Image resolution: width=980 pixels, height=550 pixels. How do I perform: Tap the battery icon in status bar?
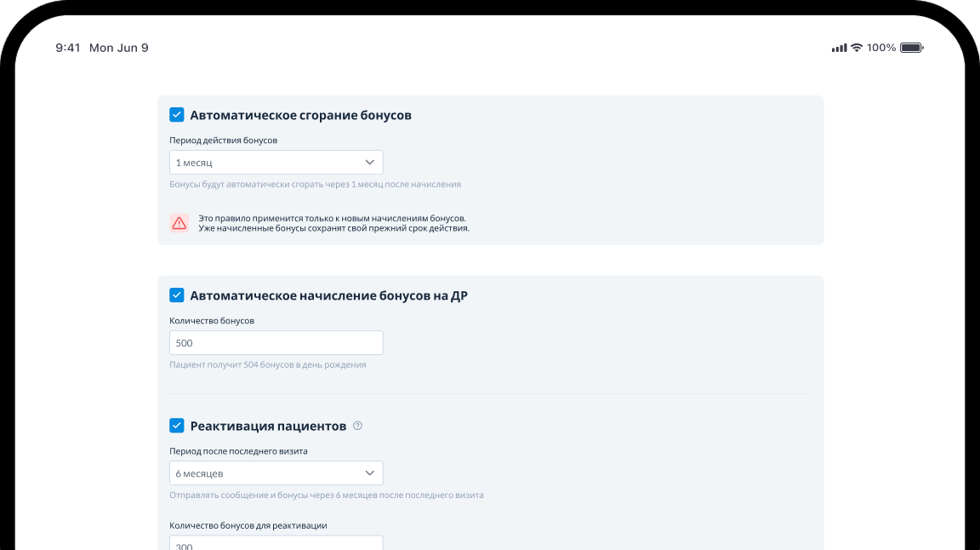click(x=911, y=48)
